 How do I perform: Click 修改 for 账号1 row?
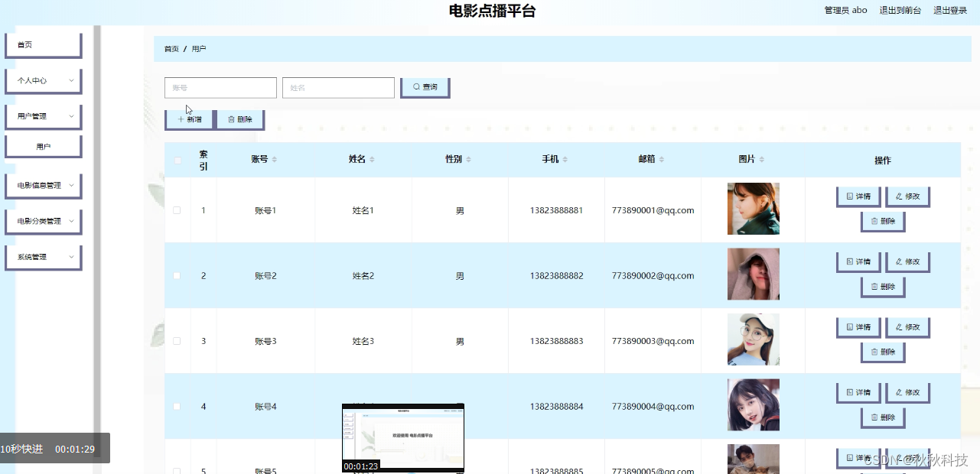pyautogui.click(x=907, y=196)
